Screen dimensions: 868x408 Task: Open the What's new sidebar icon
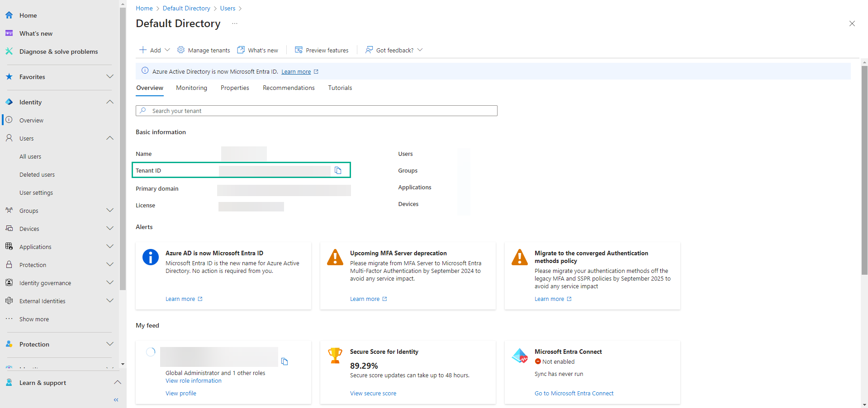[x=9, y=33]
